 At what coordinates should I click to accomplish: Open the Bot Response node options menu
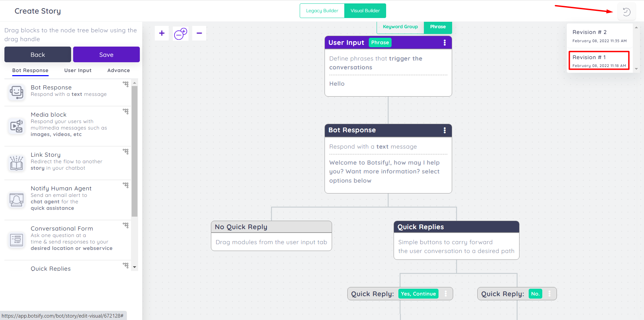click(x=444, y=130)
